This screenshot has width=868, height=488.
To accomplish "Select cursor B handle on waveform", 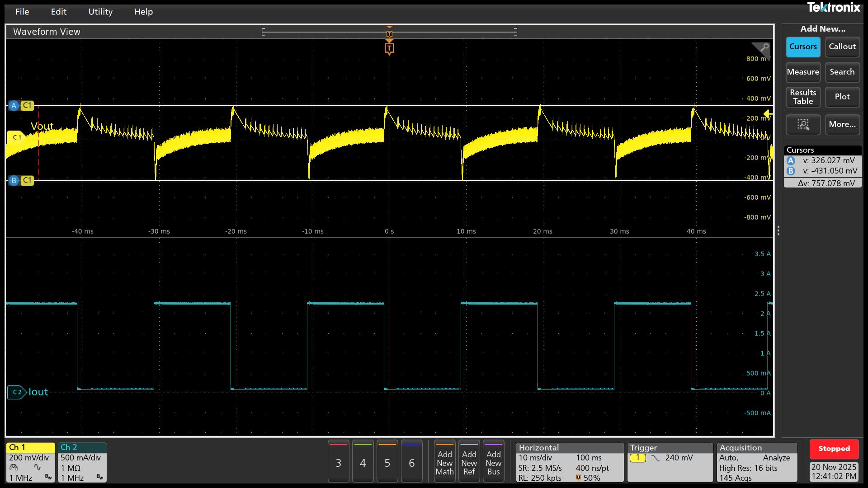I will point(14,180).
